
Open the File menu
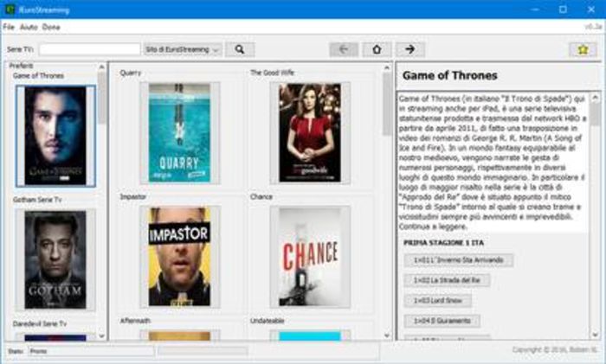click(x=9, y=27)
